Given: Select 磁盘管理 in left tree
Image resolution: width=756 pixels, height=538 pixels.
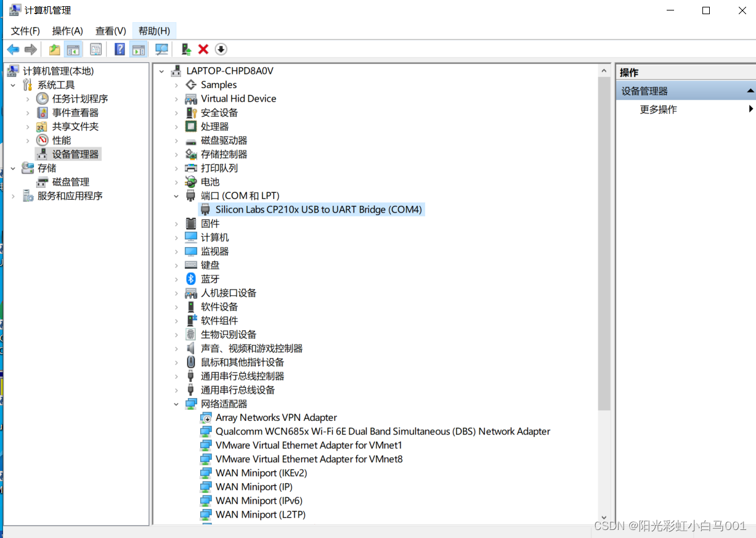Looking at the screenshot, I should tap(71, 182).
